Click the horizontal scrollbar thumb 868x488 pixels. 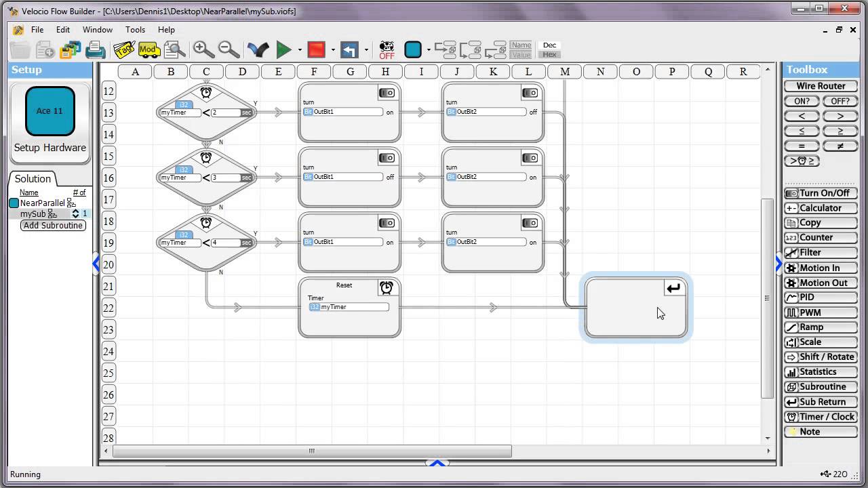coord(312,451)
